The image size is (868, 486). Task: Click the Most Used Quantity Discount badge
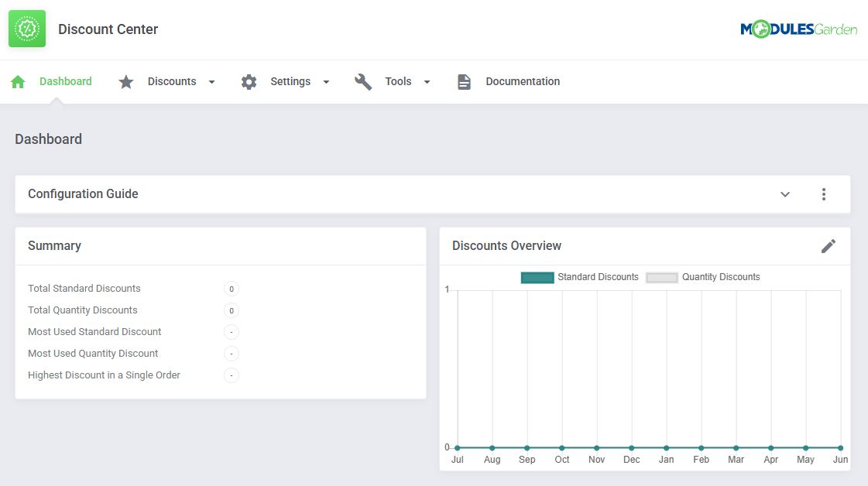tap(232, 354)
